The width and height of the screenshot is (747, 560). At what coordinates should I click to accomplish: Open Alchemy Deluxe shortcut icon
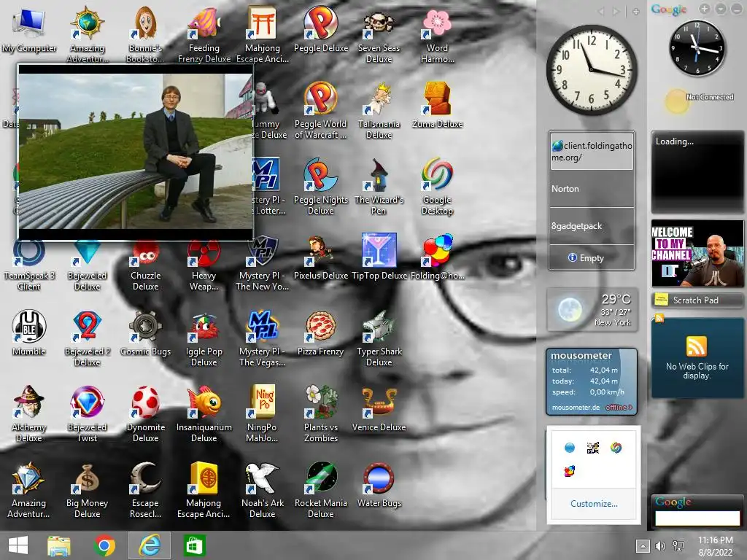tap(28, 414)
